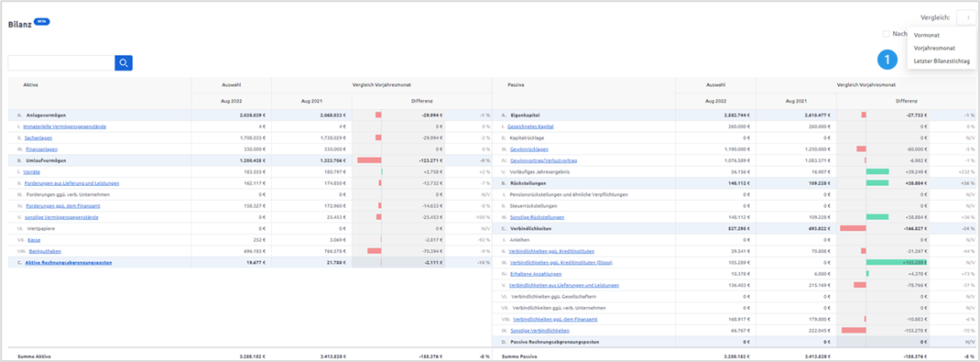Click the Kapitalrücklage row label
This screenshot has height=362, width=980.
tap(526, 137)
